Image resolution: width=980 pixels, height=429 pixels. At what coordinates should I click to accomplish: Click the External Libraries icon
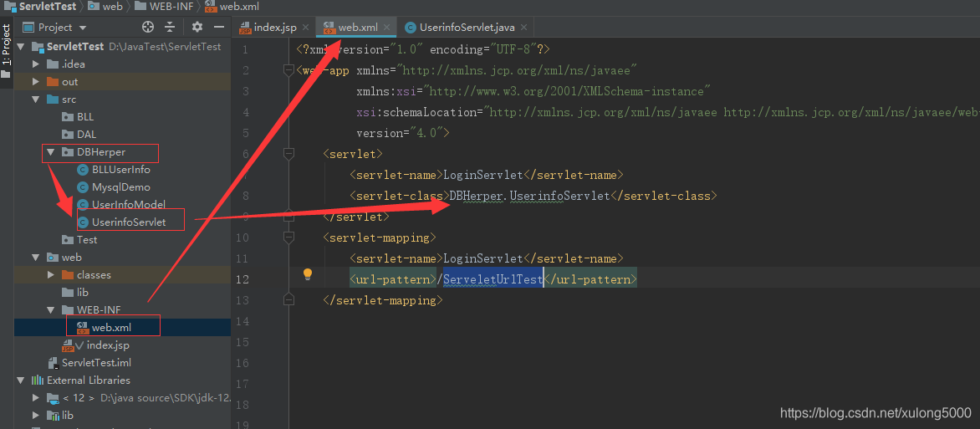coord(37,380)
